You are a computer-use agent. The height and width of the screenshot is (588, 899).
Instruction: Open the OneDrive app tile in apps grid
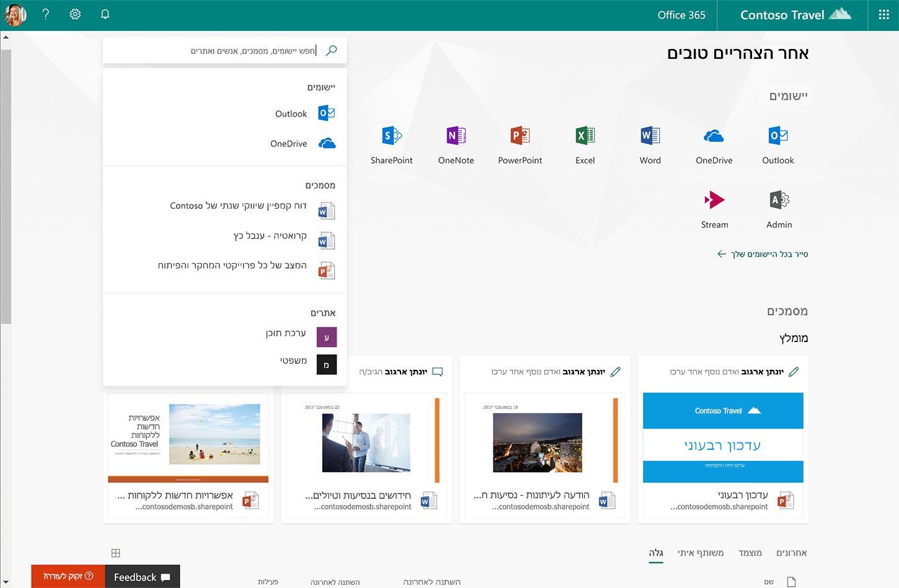tap(714, 144)
